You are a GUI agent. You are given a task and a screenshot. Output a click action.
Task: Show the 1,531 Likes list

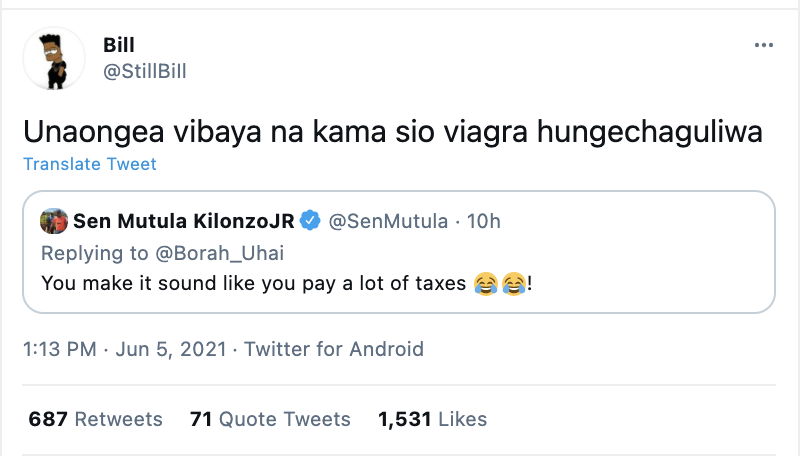pyautogui.click(x=432, y=419)
